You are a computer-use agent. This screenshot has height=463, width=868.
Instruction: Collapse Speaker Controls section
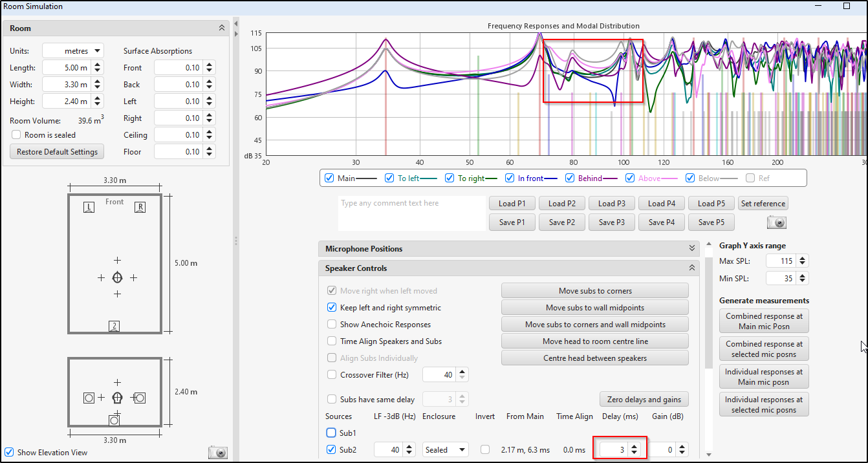pos(692,268)
